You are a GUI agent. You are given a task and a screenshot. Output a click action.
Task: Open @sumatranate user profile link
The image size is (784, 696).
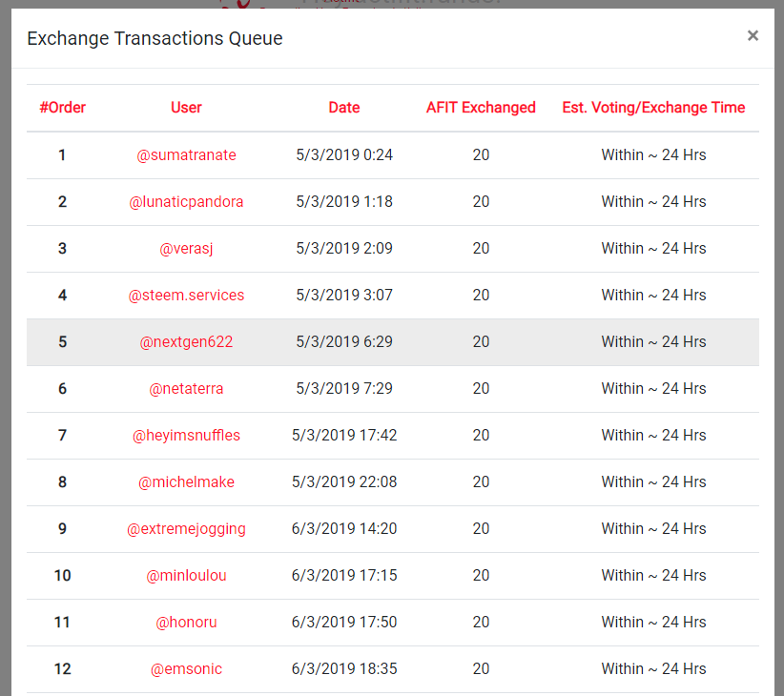tap(186, 154)
